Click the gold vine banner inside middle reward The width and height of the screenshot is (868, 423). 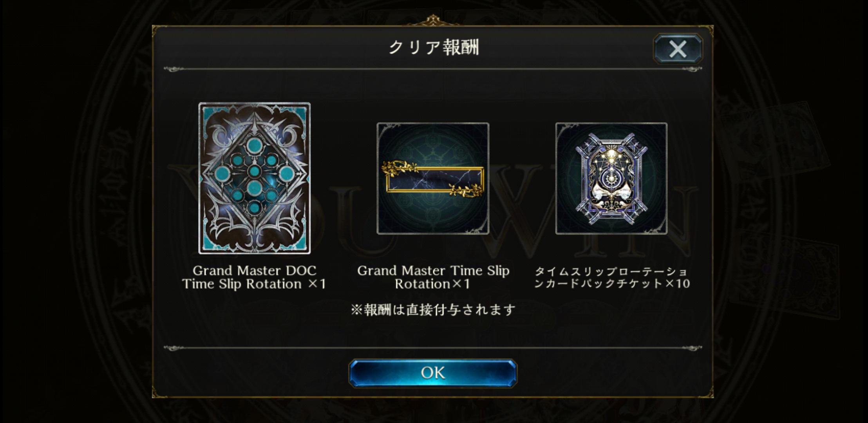click(x=433, y=179)
